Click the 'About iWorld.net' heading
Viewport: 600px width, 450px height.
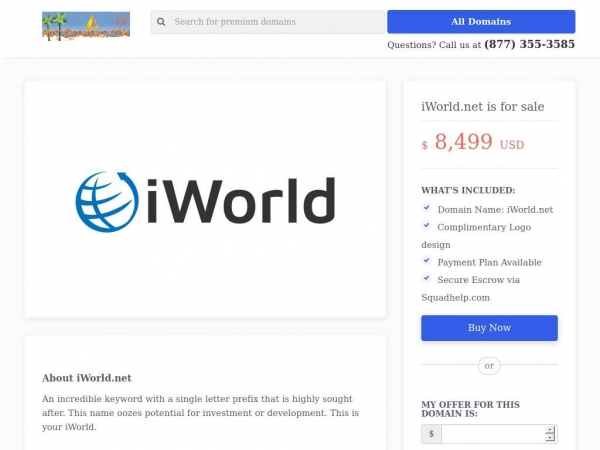[x=86, y=378]
